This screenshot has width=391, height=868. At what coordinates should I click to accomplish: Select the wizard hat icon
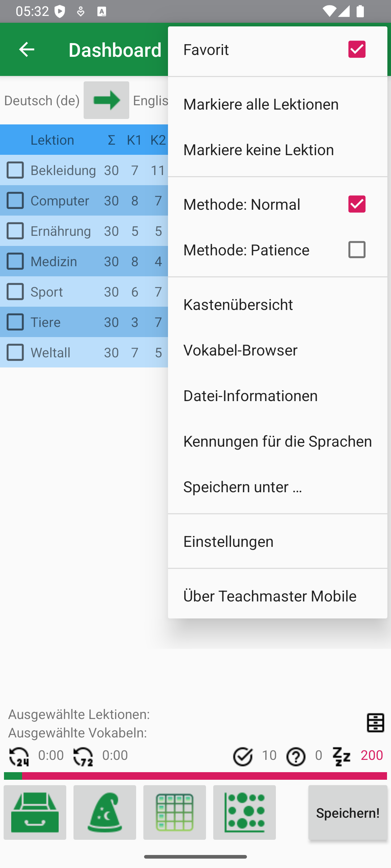tap(105, 812)
